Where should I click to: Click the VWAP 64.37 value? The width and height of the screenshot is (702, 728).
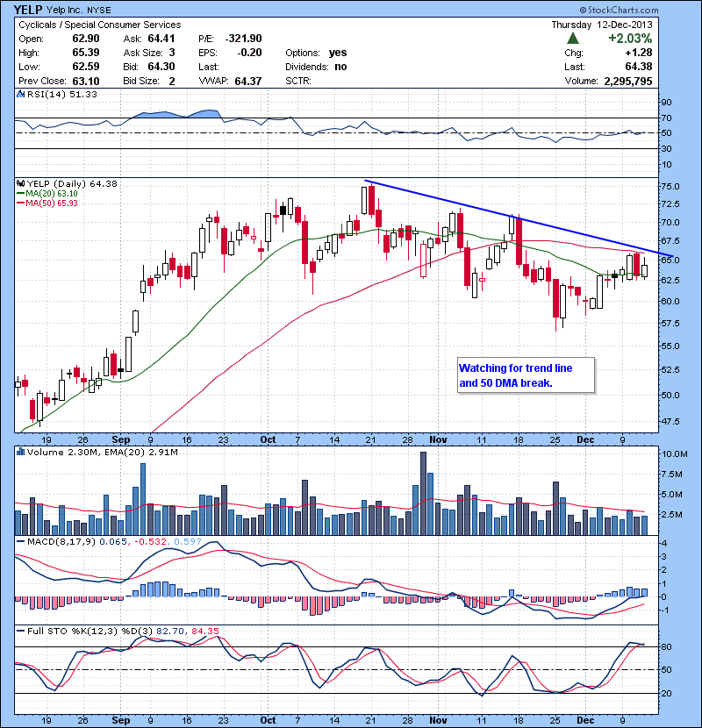click(248, 81)
